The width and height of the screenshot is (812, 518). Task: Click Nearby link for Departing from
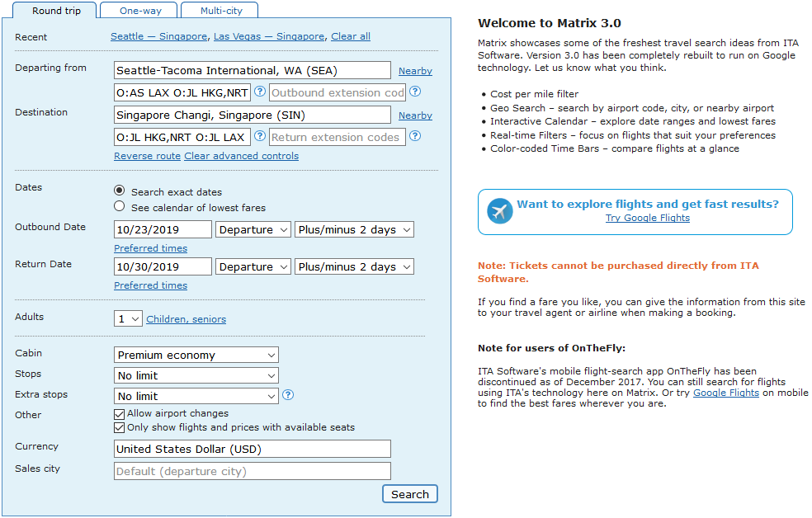[x=415, y=71]
